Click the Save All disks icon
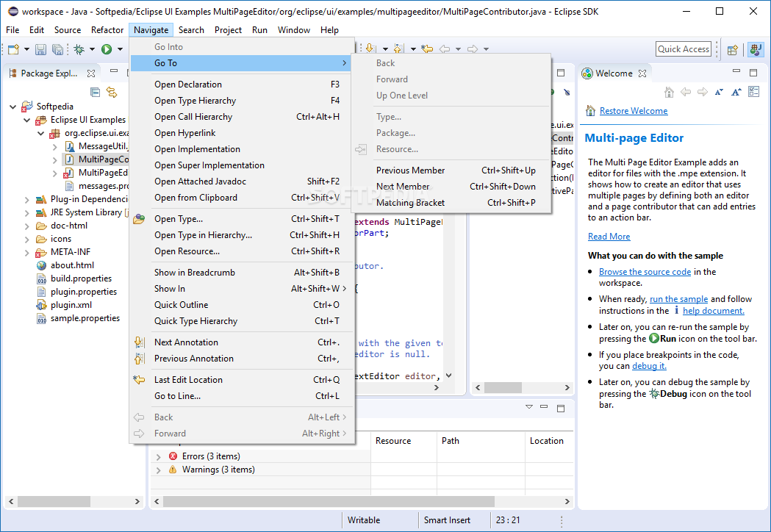This screenshot has width=771, height=532. 57,49
